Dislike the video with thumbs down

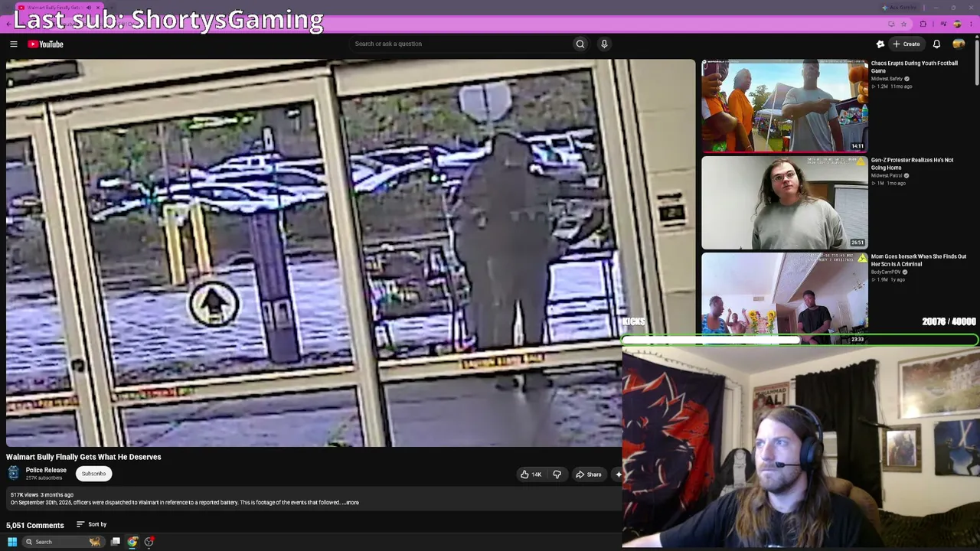point(557,474)
